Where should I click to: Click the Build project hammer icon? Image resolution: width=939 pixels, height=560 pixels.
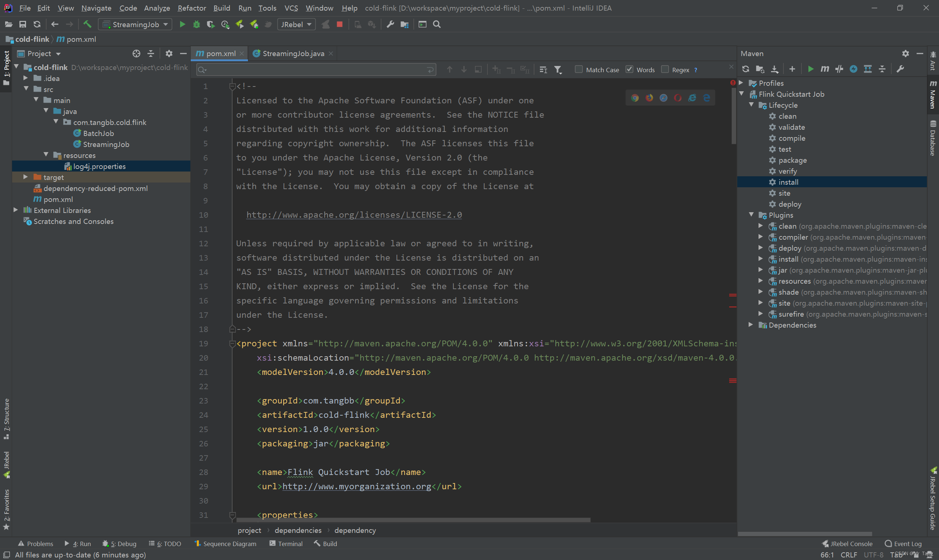[x=87, y=25]
